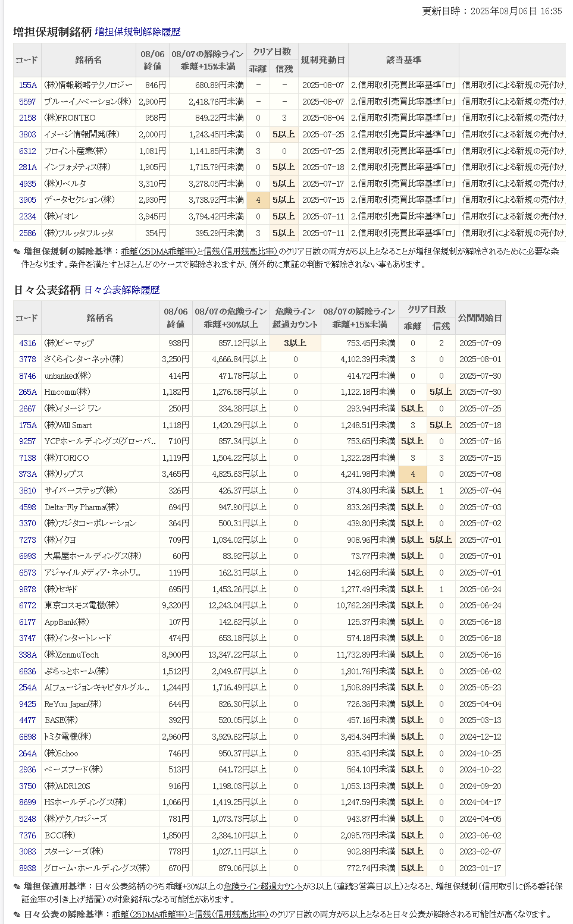Click stock code 3905 link
573x924 pixels.
(x=27, y=200)
